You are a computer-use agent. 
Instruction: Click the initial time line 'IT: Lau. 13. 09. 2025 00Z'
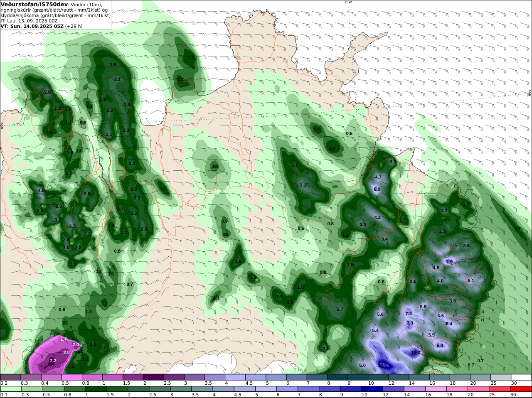coord(30,20)
